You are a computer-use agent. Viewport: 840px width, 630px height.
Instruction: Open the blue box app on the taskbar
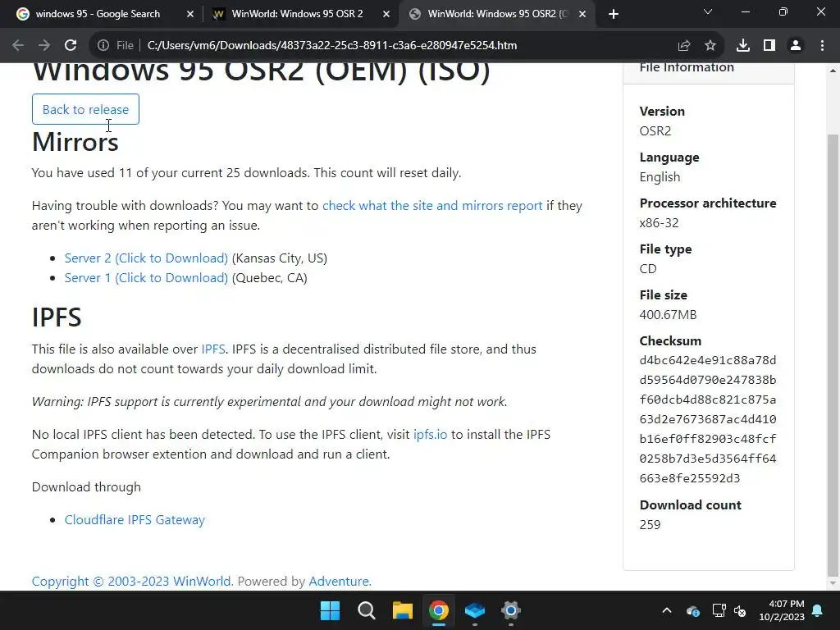click(x=475, y=610)
